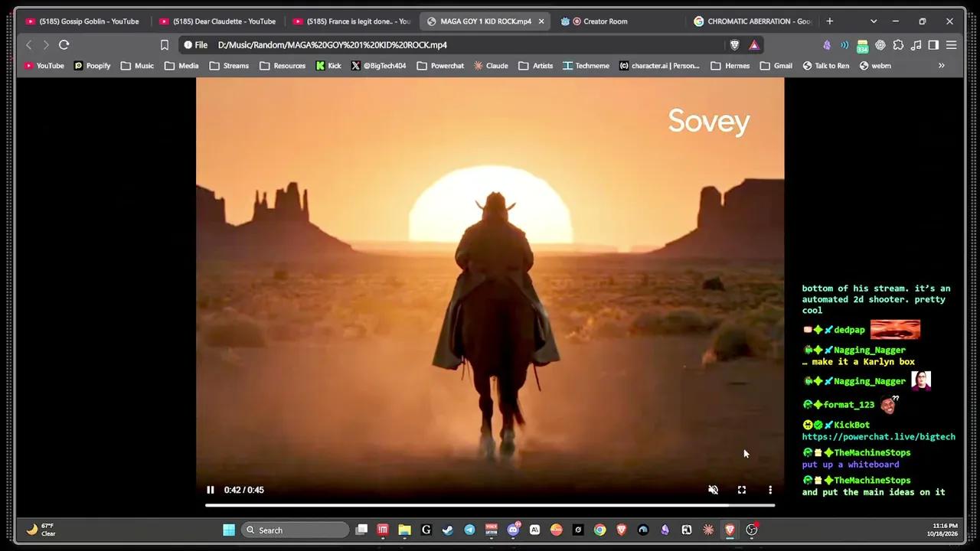The height and width of the screenshot is (551, 980).
Task: Open the Extensions puzzle menu
Action: pyautogui.click(x=898, y=45)
